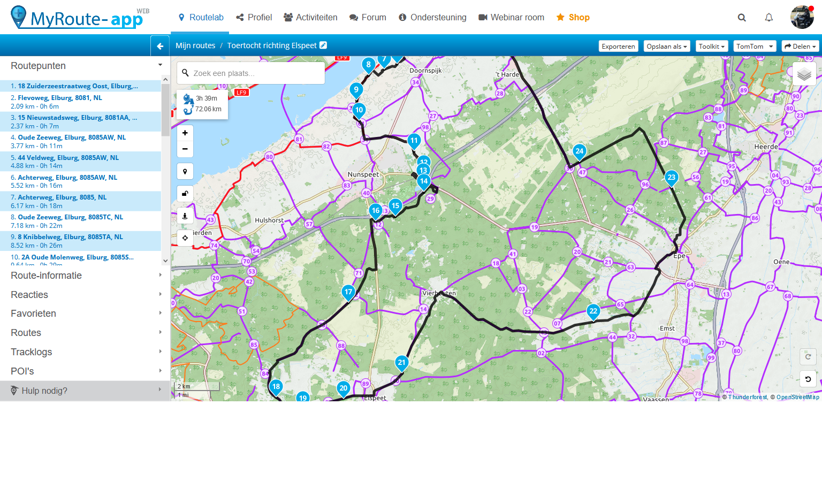The height and width of the screenshot is (504, 822).
Task: Open the Profiel menu item
Action: pyautogui.click(x=254, y=18)
